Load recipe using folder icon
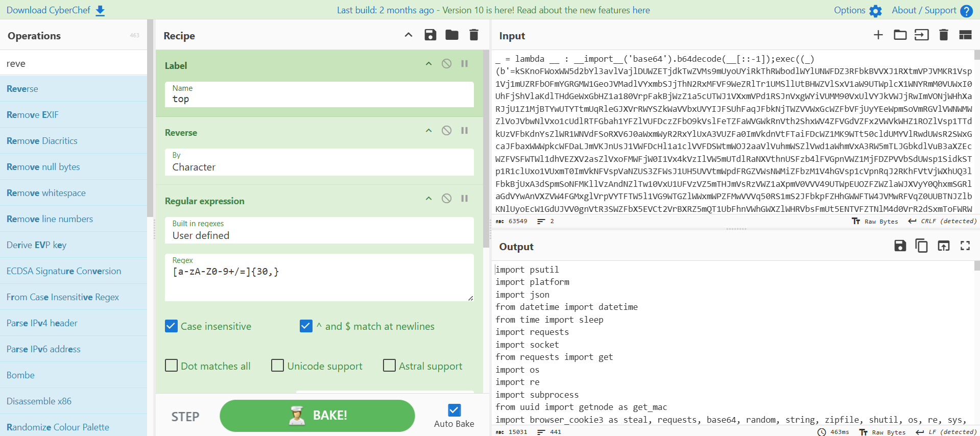Viewport: 980px width, 436px height. pos(452,35)
